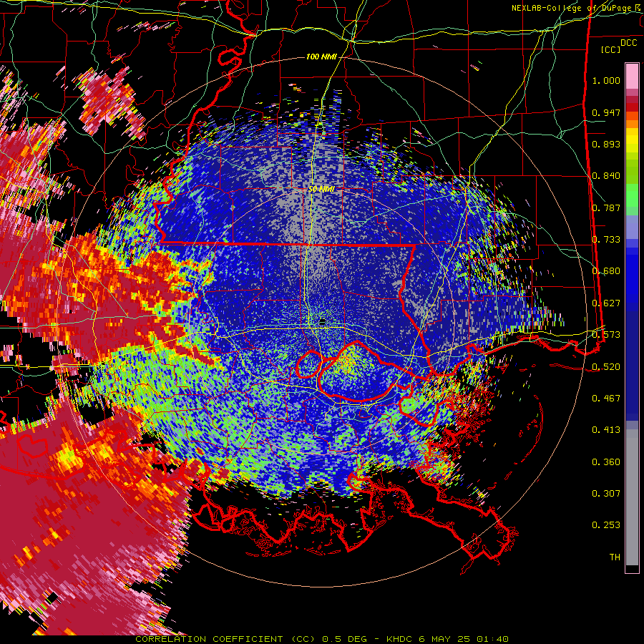Click the 0.893 scale value
This screenshot has width=644, height=644.
[606, 144]
